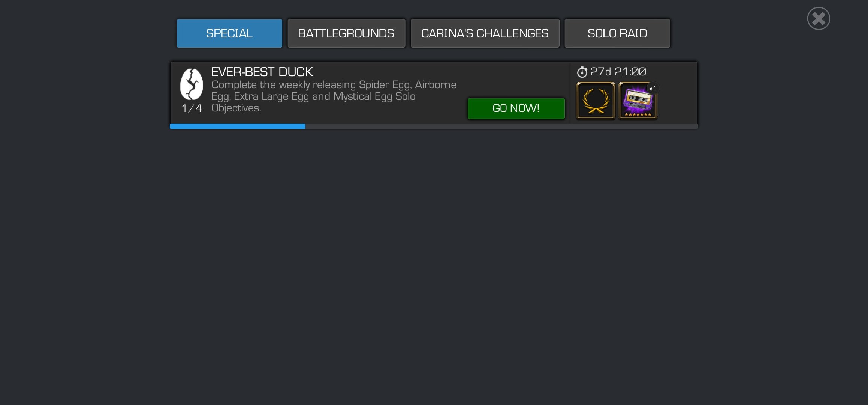Close the objectives screen with X icon
Viewport: 868px width, 405px height.
pyautogui.click(x=819, y=18)
